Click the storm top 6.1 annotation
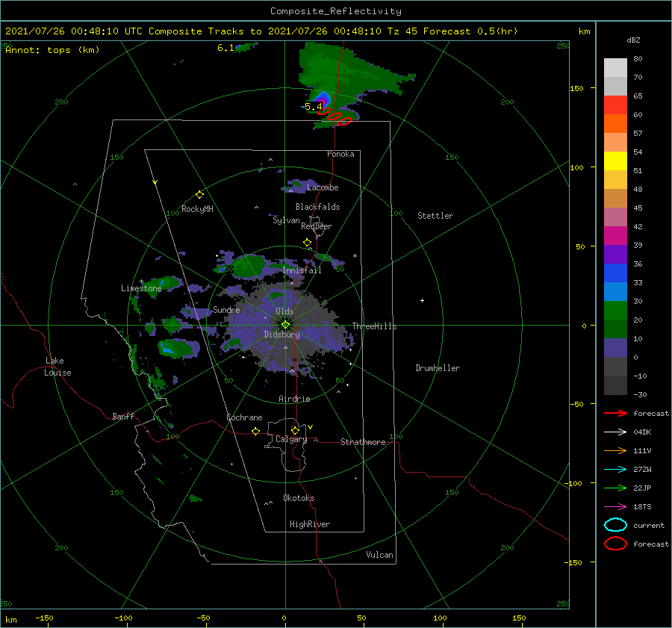 point(225,48)
